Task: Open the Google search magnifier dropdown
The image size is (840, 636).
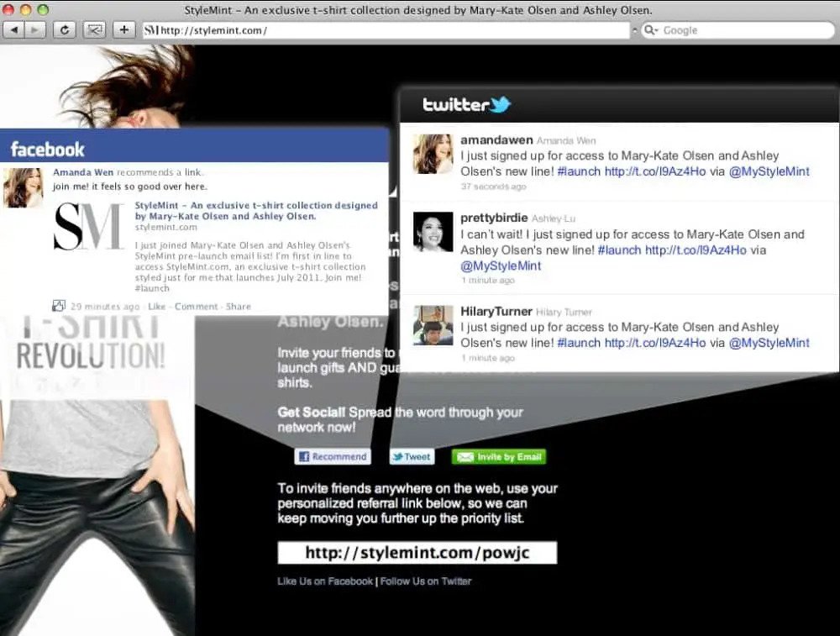Action: [x=651, y=30]
